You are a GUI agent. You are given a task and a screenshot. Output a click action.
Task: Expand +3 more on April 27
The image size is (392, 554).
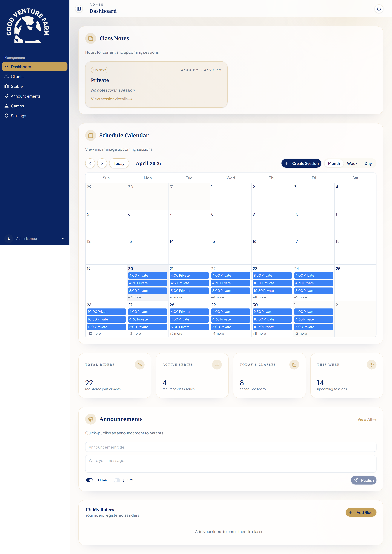point(134,334)
